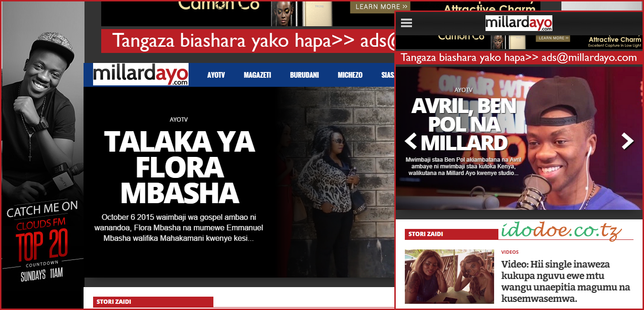Open AYOTV menu item
644x310 pixels.
pyautogui.click(x=216, y=75)
